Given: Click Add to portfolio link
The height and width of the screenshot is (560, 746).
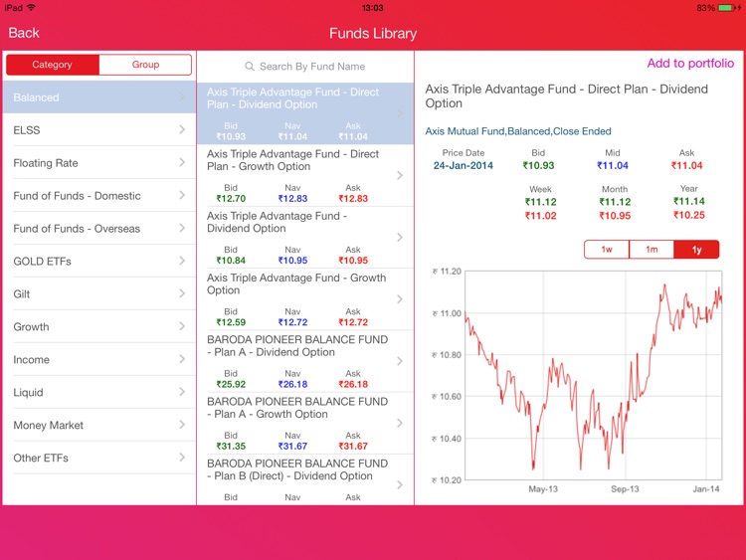Looking at the screenshot, I should tap(690, 64).
